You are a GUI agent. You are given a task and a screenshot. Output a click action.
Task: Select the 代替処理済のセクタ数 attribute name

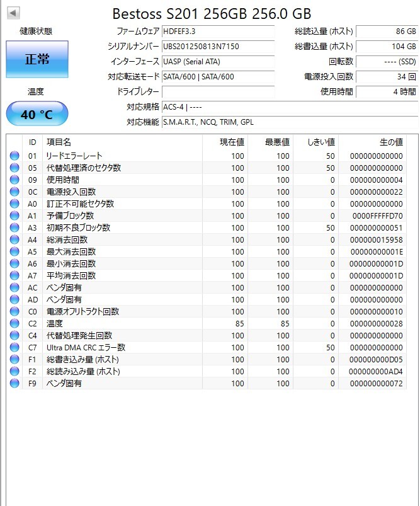tap(84, 168)
